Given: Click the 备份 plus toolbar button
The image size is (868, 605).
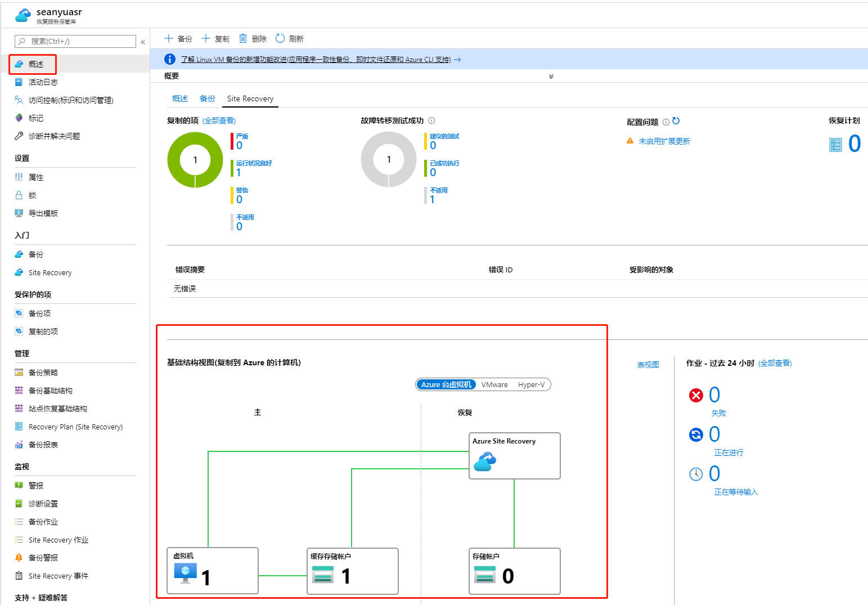Looking at the screenshot, I should coord(178,39).
